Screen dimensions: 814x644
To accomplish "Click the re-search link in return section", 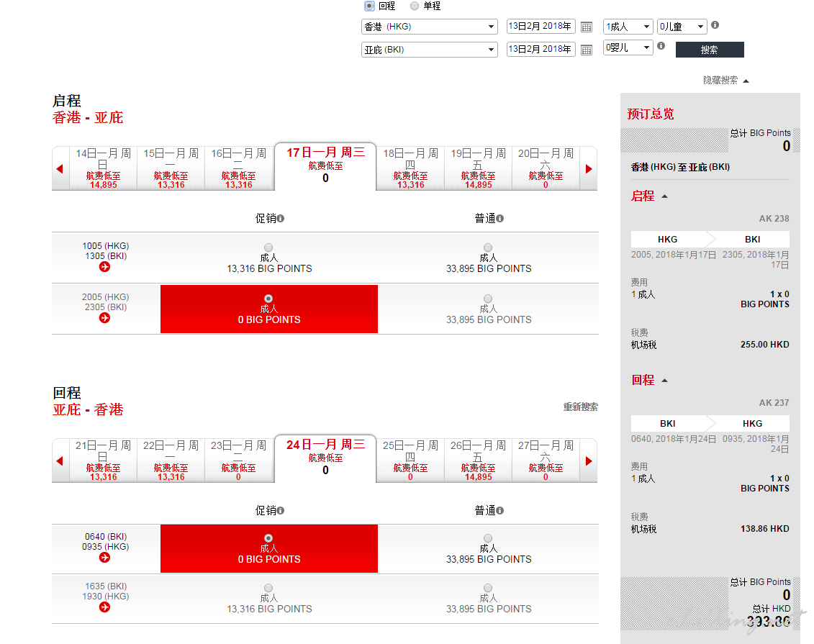I will [x=580, y=407].
